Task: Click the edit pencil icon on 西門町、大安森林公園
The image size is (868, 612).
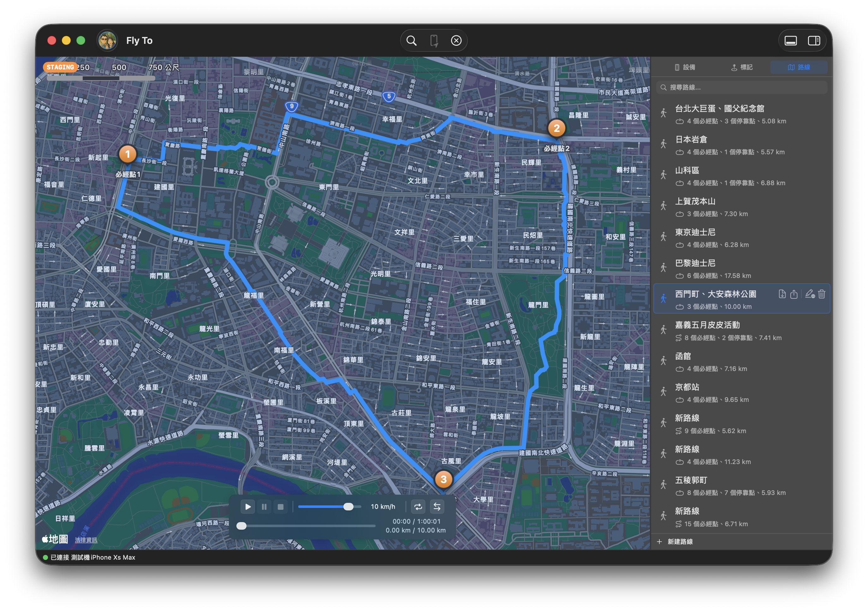Action: 810,294
